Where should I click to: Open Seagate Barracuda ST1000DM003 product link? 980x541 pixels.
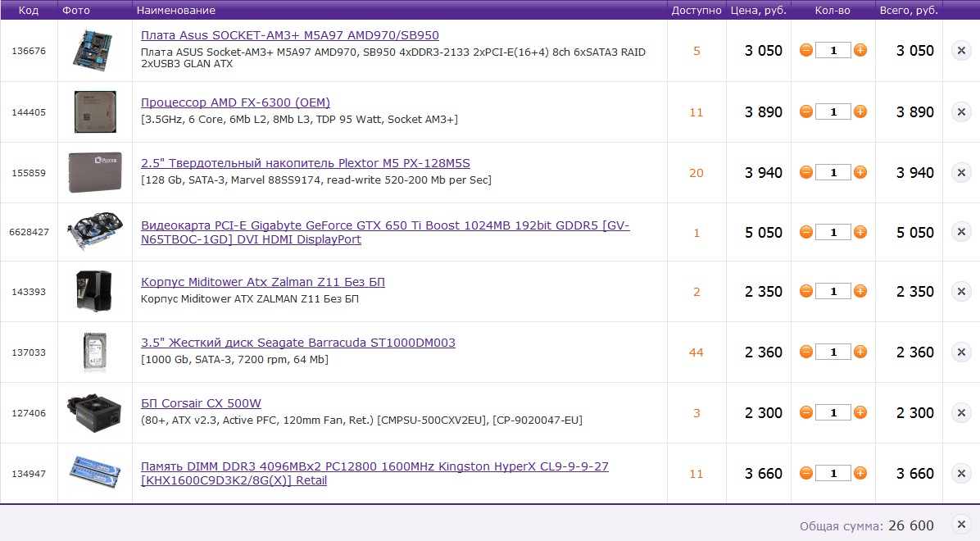[x=298, y=343]
